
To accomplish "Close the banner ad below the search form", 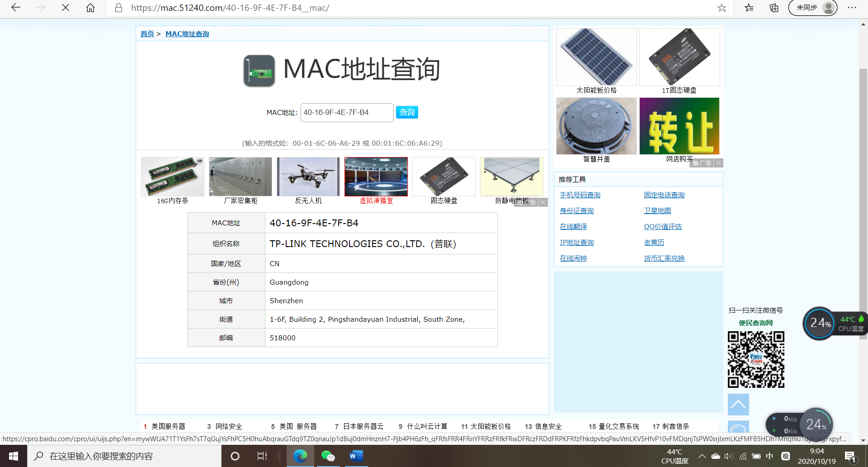I will tap(543, 202).
